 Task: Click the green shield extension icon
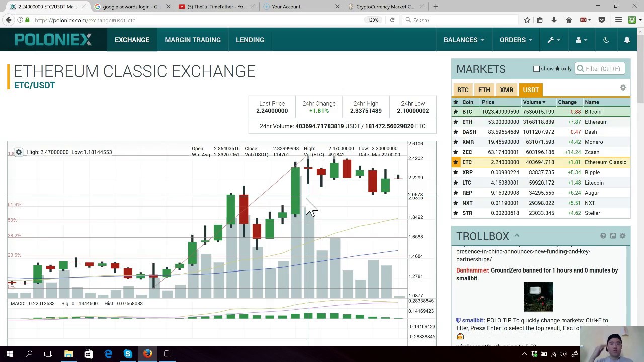[x=632, y=20]
